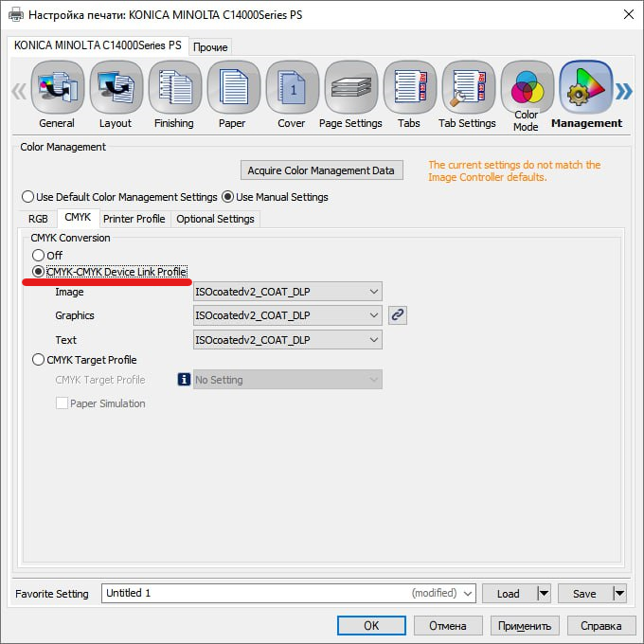Click the Save button
This screenshot has height=644, width=644.
point(585,594)
